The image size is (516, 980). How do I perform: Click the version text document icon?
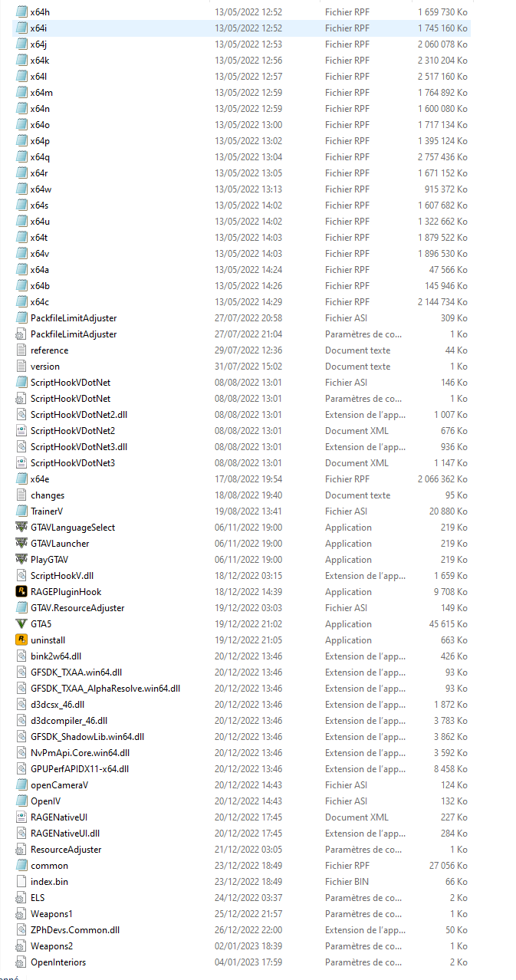pos(21,366)
